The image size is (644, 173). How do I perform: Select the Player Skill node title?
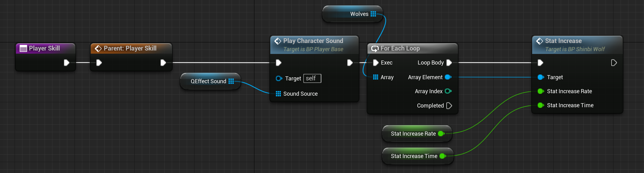(44, 48)
